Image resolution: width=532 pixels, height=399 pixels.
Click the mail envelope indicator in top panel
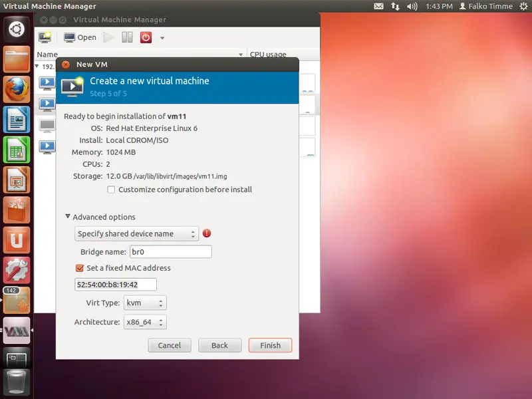[x=378, y=6]
